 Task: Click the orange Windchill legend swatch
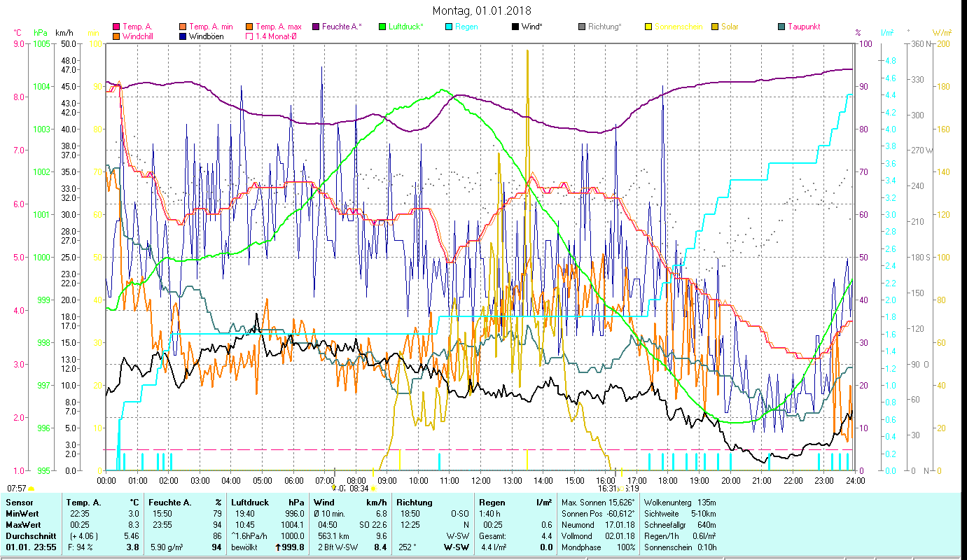pyautogui.click(x=116, y=36)
